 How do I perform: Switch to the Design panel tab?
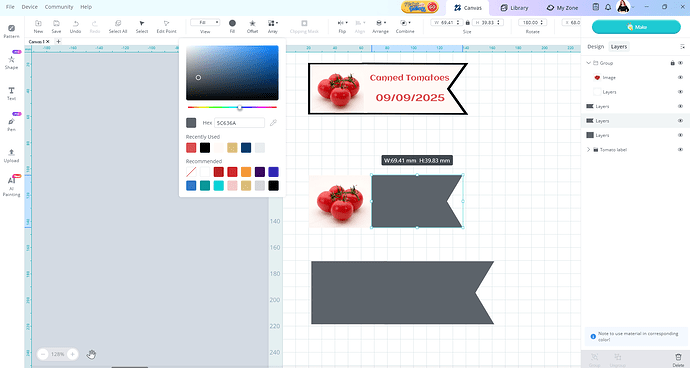tap(595, 47)
